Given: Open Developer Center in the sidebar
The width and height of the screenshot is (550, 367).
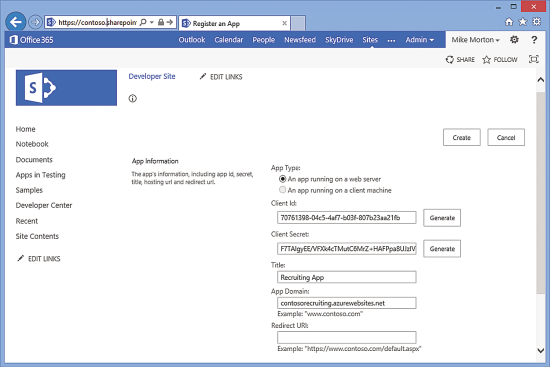Looking at the screenshot, I should [44, 205].
